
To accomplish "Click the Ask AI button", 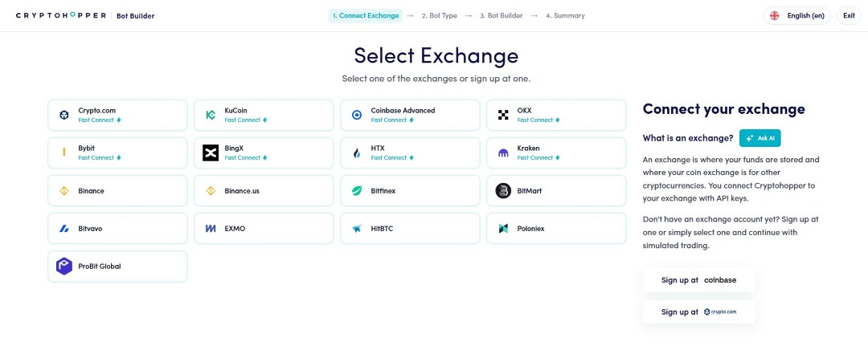I will pos(759,138).
